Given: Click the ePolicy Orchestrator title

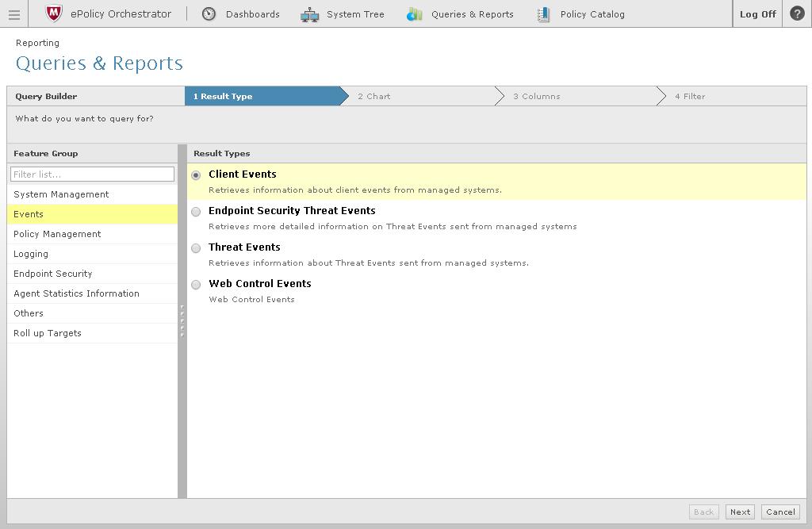Looking at the screenshot, I should click(x=121, y=14).
